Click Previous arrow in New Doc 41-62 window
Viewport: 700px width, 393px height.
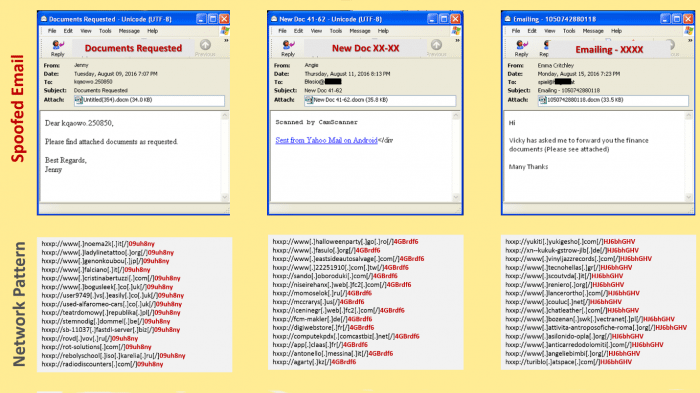coord(436,45)
